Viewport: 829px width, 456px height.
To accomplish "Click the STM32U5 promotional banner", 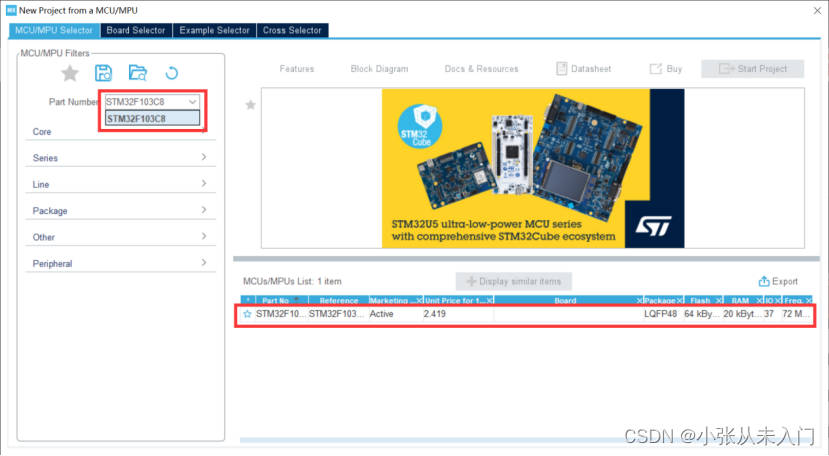I will click(x=533, y=168).
